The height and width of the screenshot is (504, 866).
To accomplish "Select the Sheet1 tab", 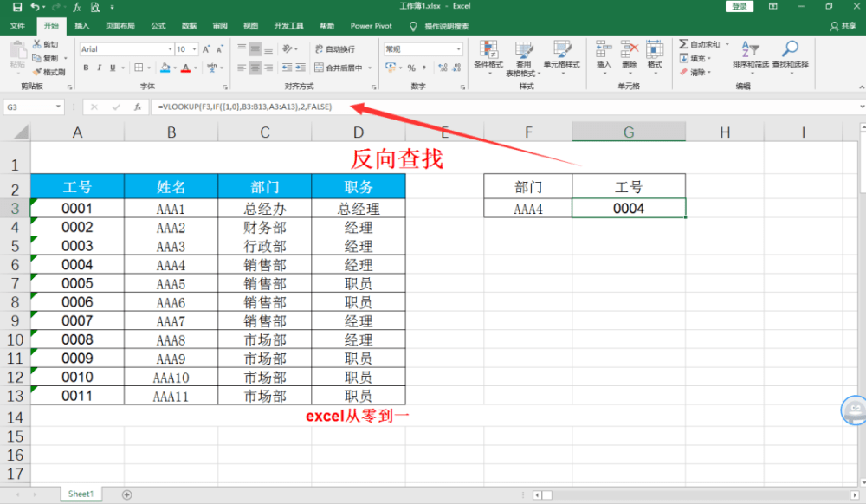I will click(x=81, y=494).
